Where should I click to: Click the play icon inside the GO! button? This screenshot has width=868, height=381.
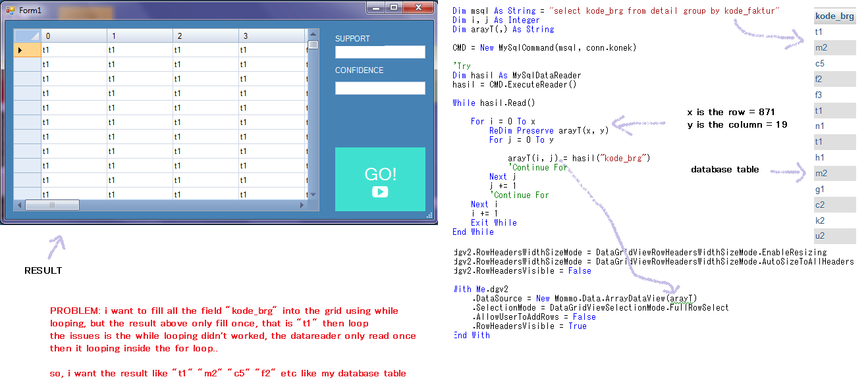click(380, 193)
